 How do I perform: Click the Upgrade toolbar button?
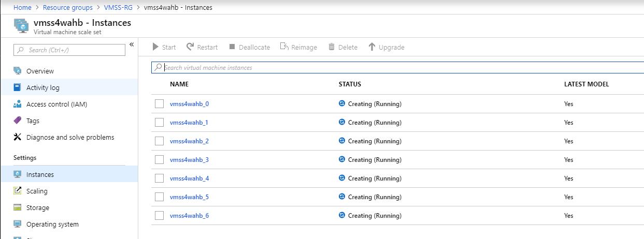coord(386,47)
